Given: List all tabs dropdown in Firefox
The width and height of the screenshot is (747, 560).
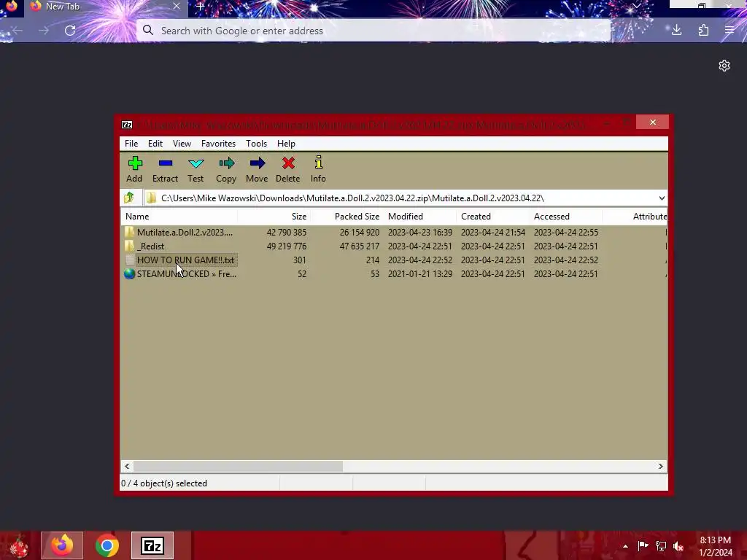Looking at the screenshot, I should (x=636, y=6).
